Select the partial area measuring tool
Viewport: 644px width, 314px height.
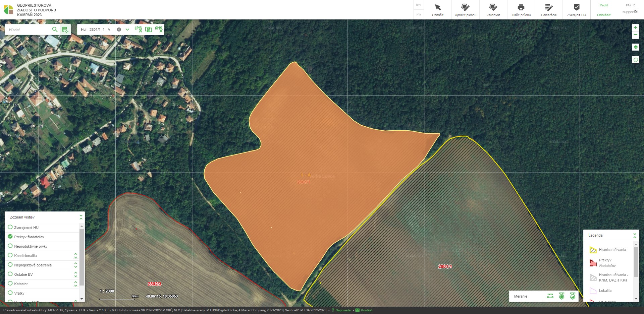(x=573, y=296)
